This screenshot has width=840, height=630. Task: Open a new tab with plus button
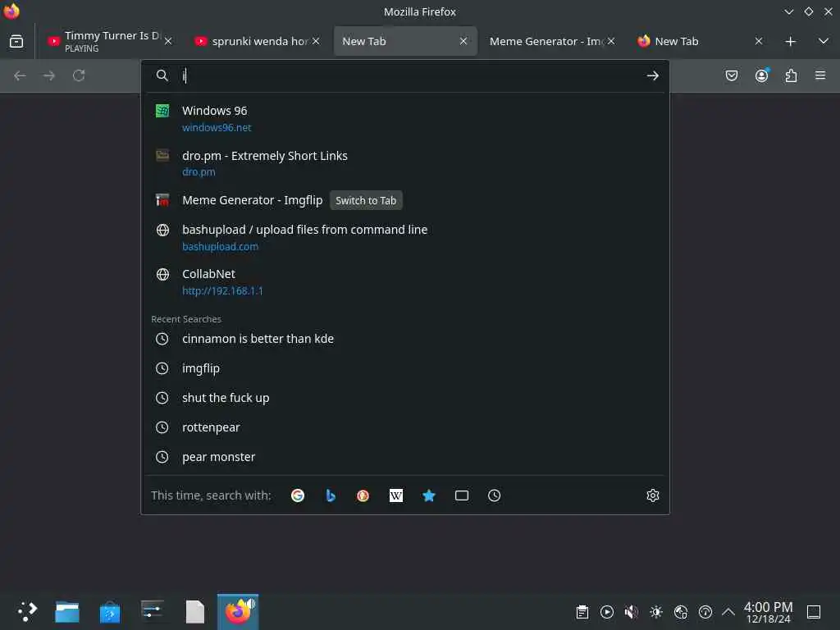790,41
